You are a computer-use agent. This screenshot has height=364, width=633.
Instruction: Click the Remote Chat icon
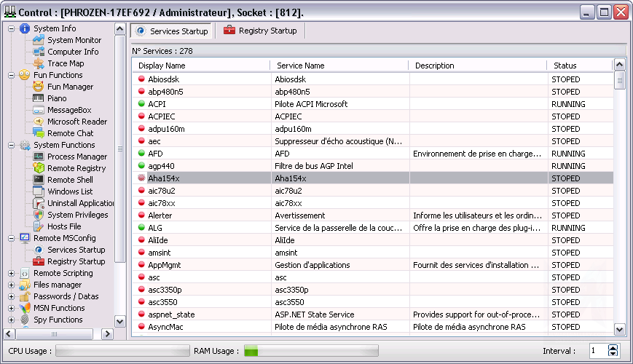click(39, 133)
